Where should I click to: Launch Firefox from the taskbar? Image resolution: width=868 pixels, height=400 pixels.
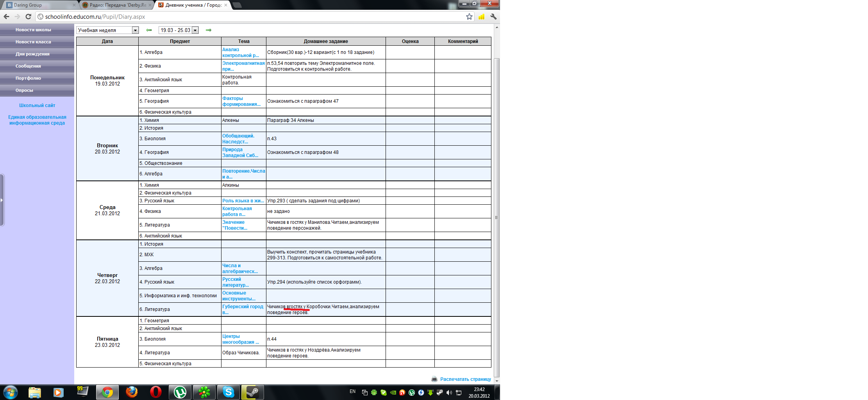coord(132,392)
